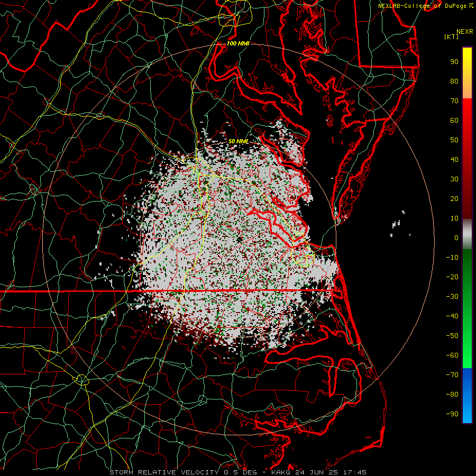
Task: Click the 90 value on the velocity scale
Action: pos(454,62)
